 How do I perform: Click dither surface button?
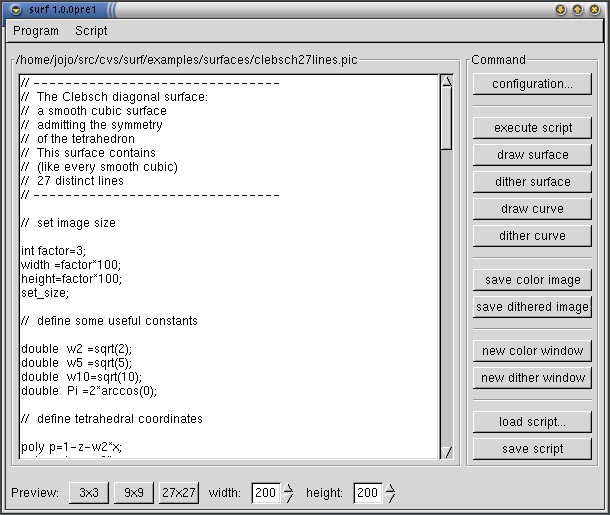point(532,182)
